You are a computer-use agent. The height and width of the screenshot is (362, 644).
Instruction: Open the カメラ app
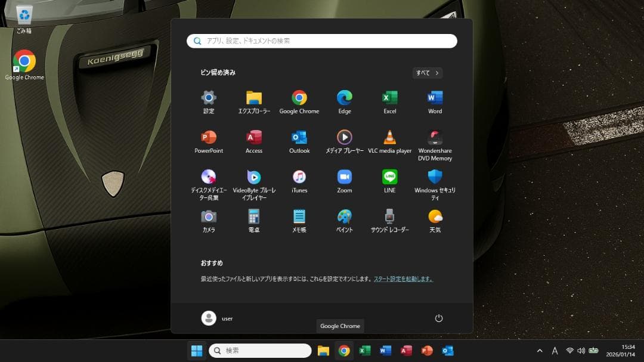208,218
